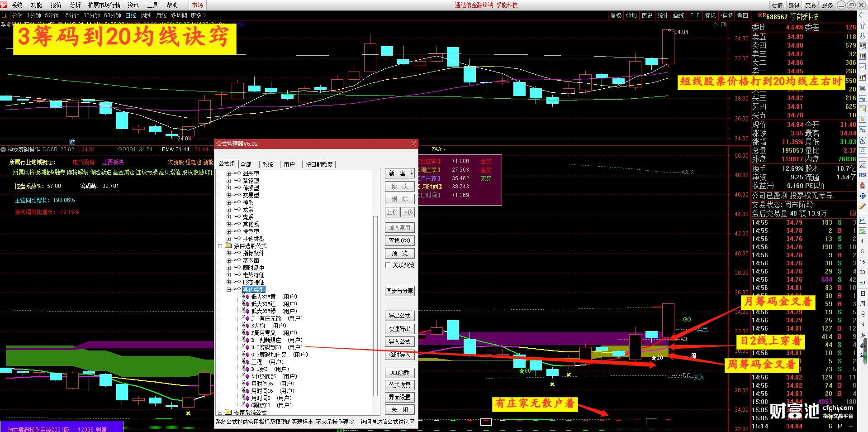Viewport: 868px width, 432px height.
Task: Click the 查找(F3) button
Action: tap(400, 240)
